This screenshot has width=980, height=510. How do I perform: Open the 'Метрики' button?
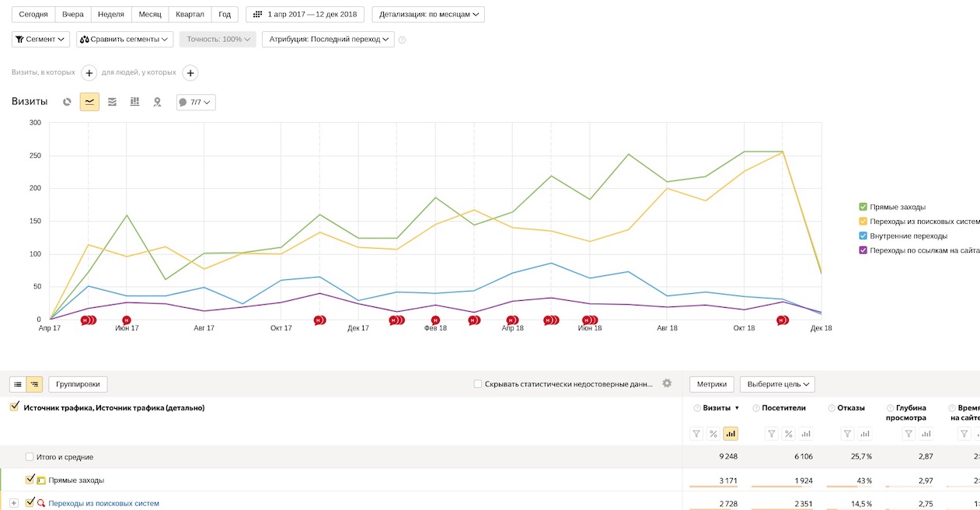[x=711, y=384]
